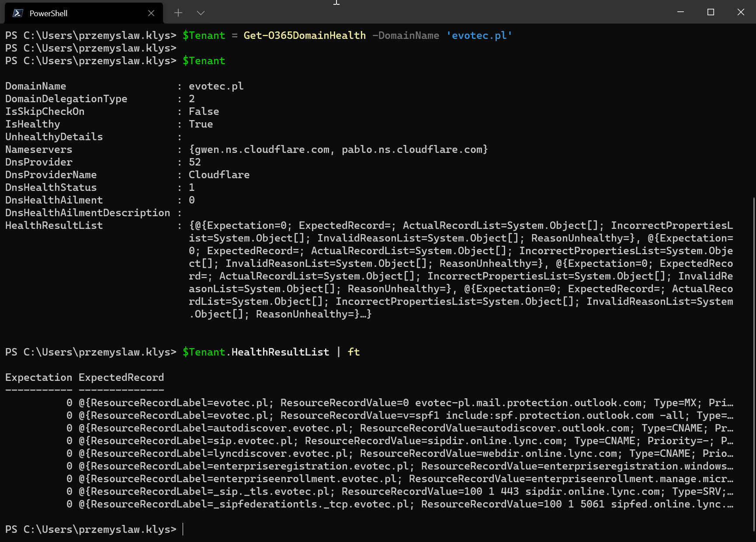Close the PowerShell tab with its X
Image resolution: width=756 pixels, height=542 pixels.
click(x=151, y=13)
